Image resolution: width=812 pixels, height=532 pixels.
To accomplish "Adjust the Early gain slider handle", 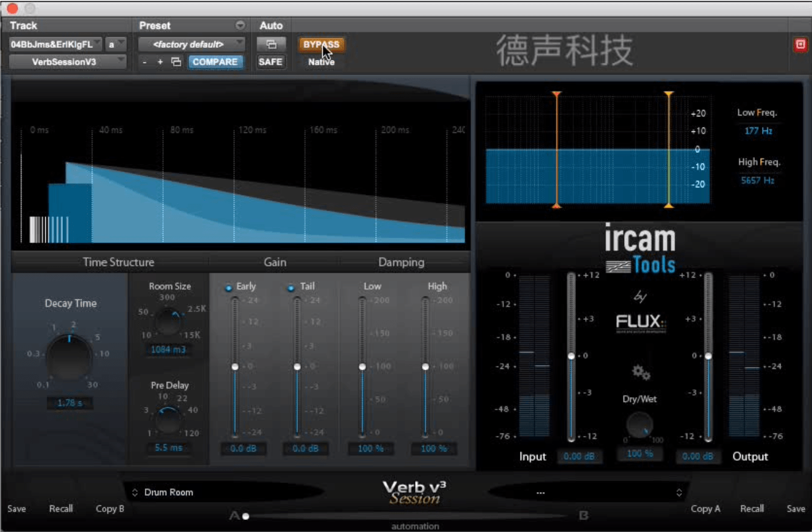I will coord(235,366).
